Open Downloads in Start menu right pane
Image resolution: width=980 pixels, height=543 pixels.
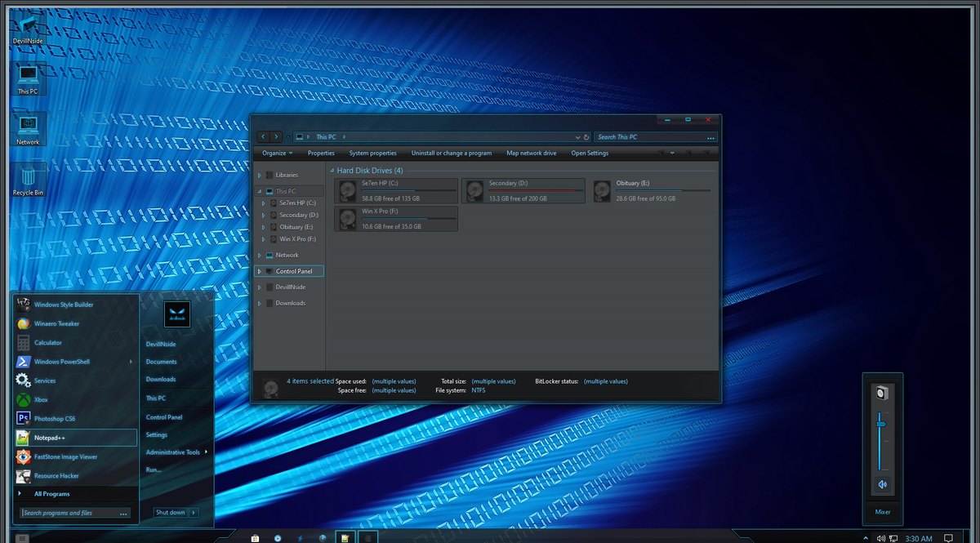pos(161,379)
